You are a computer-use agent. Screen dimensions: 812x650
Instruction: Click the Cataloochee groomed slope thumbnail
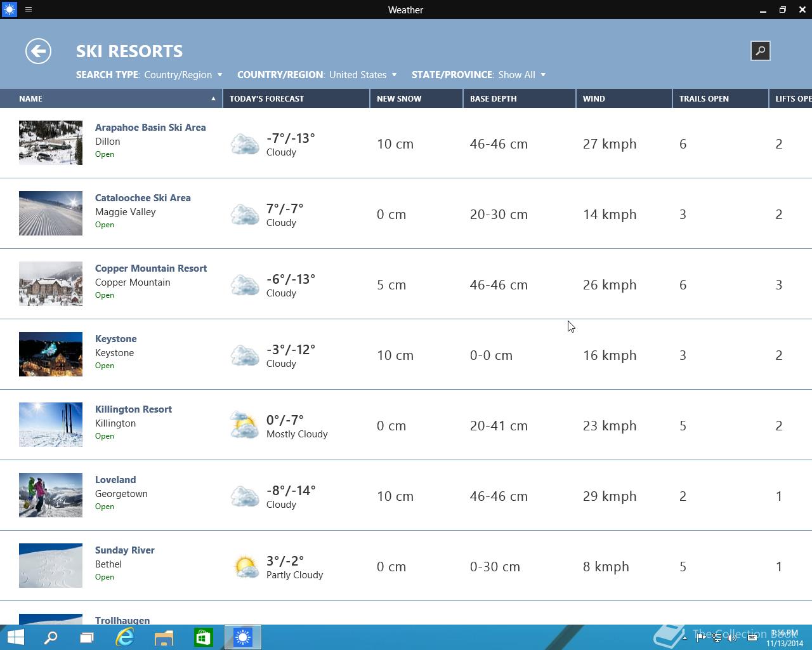[x=51, y=213]
